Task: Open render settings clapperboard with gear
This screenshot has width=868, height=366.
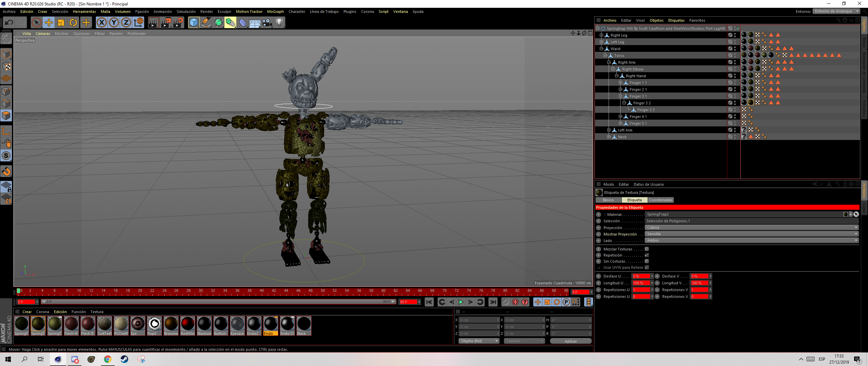Action: 178,23
